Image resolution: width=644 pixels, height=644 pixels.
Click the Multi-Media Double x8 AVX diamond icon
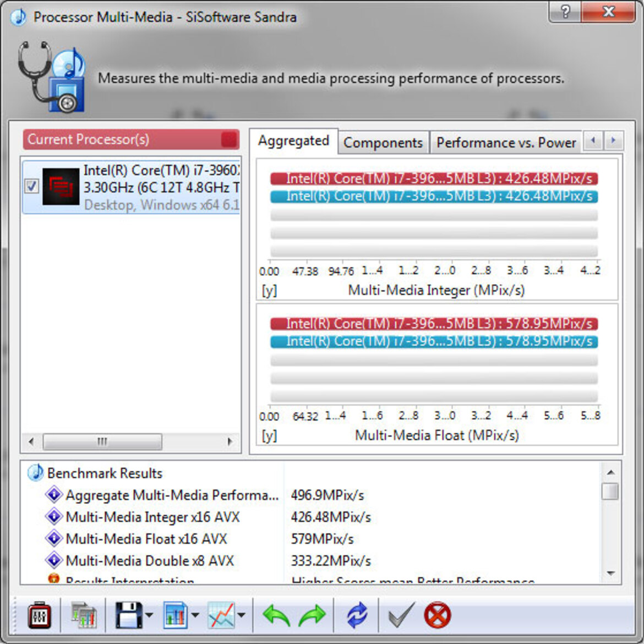[x=54, y=560]
